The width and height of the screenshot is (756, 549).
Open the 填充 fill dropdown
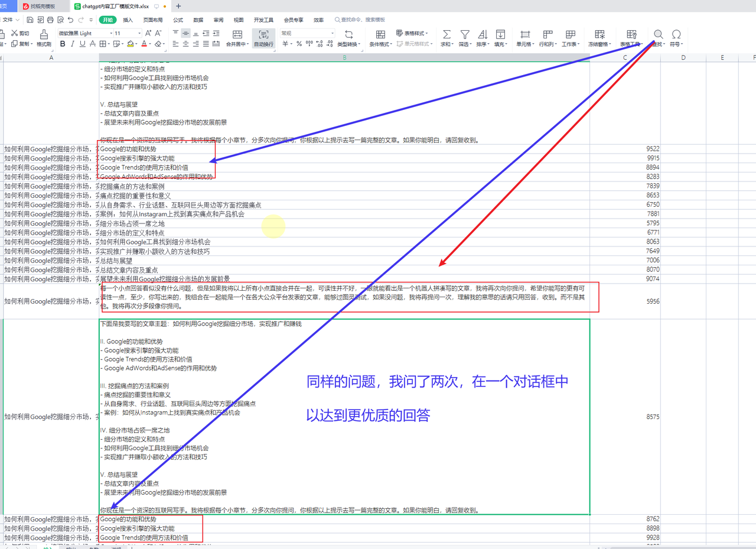[500, 39]
